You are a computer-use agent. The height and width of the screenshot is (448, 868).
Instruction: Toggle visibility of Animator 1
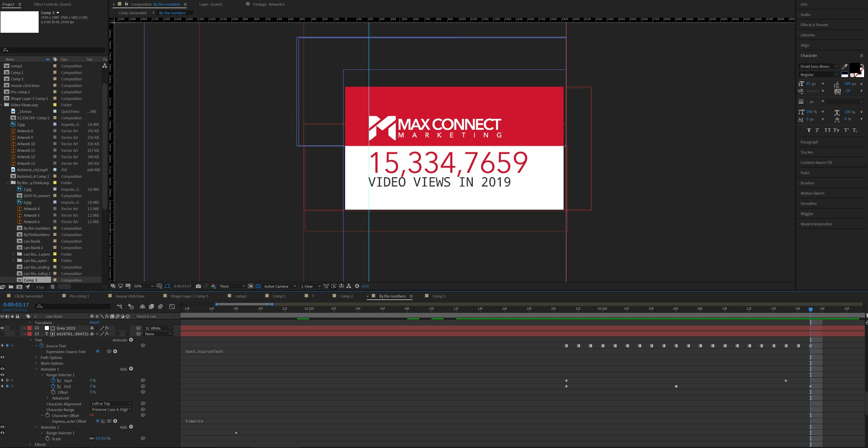pos(2,369)
